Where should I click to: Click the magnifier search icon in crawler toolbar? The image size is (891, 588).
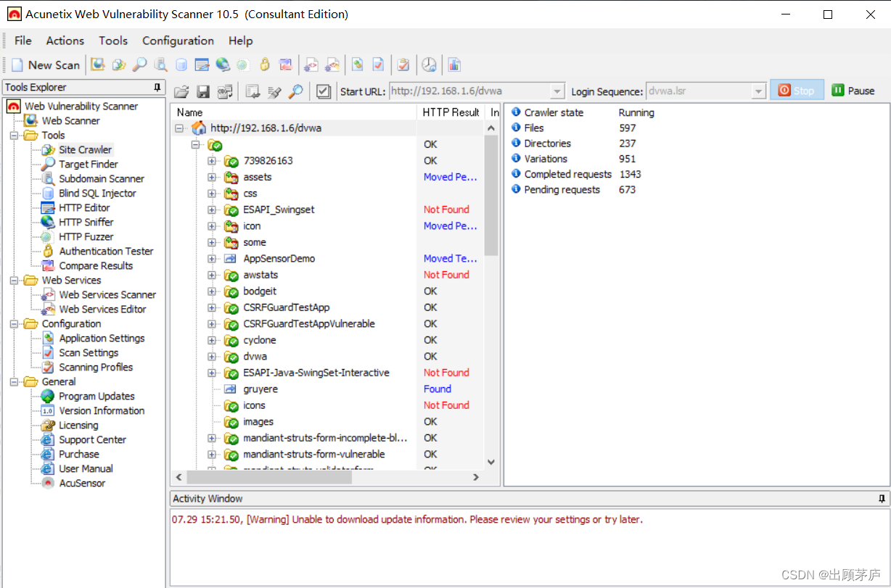pos(295,91)
